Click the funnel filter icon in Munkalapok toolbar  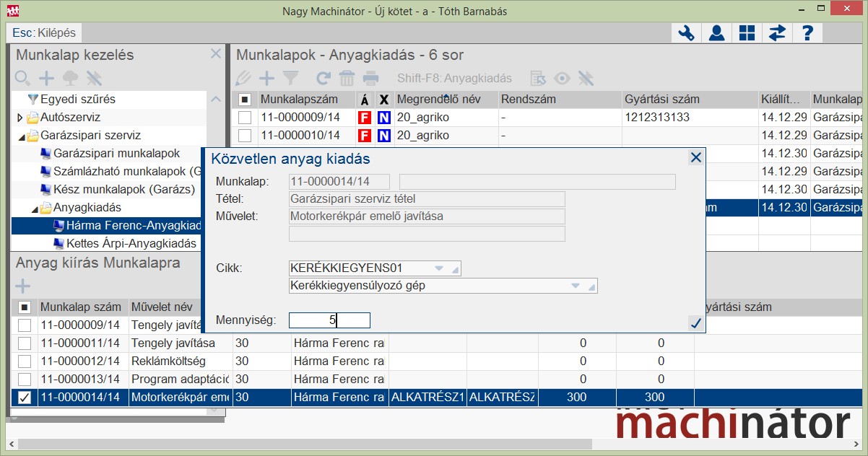(x=290, y=79)
